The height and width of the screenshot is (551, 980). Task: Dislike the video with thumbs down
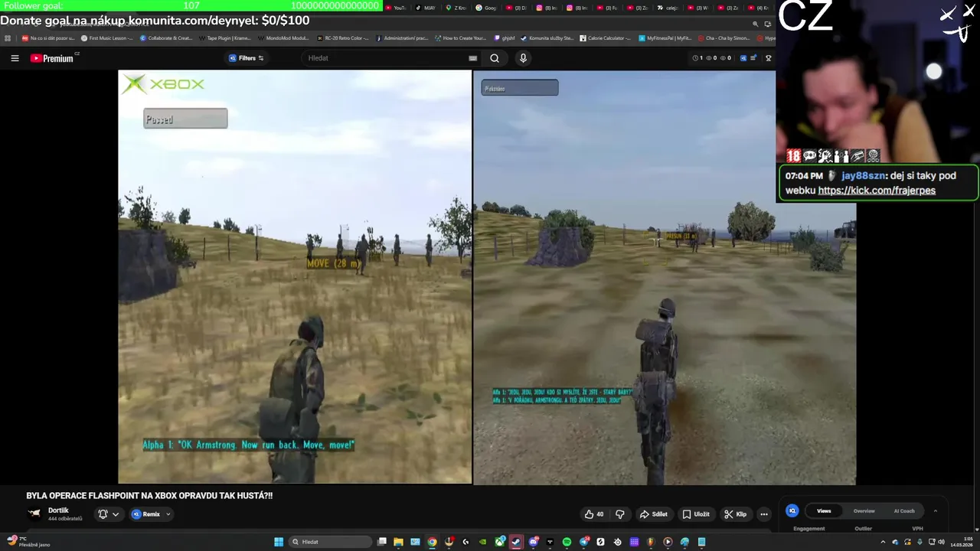click(x=620, y=514)
